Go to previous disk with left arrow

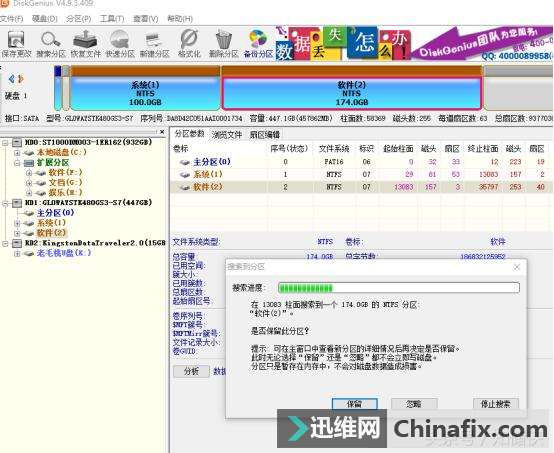(x=12, y=78)
